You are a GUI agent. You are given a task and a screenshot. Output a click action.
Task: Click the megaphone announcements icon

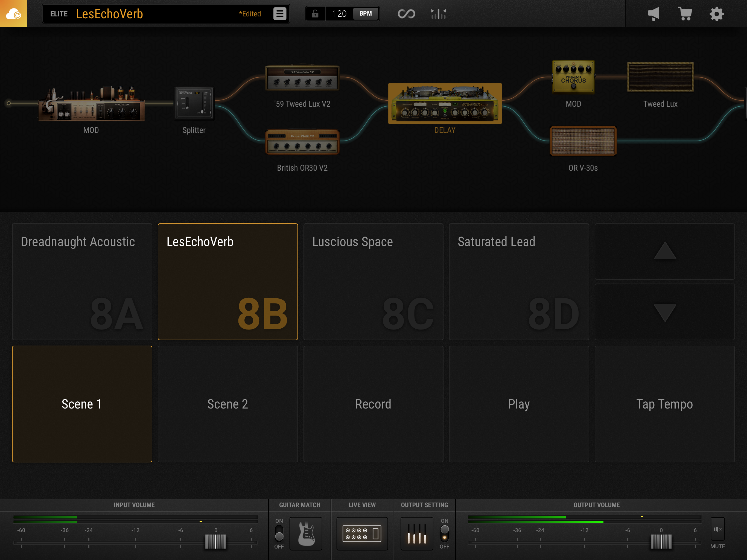653,14
